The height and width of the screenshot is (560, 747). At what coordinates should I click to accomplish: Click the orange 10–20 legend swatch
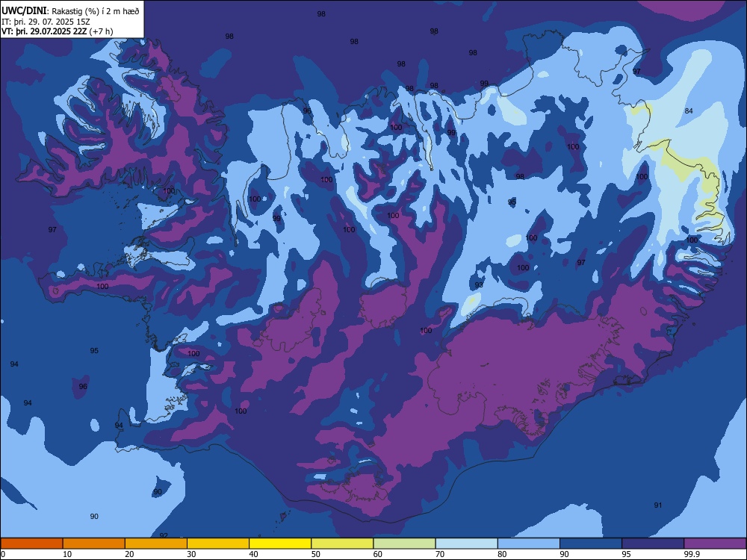tap(94, 544)
